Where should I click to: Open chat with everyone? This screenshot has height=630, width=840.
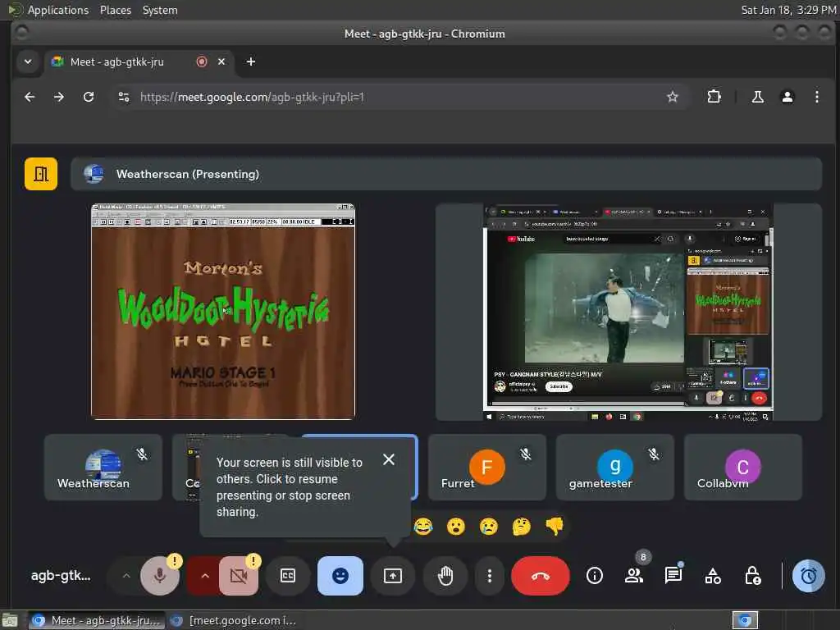tap(673, 576)
